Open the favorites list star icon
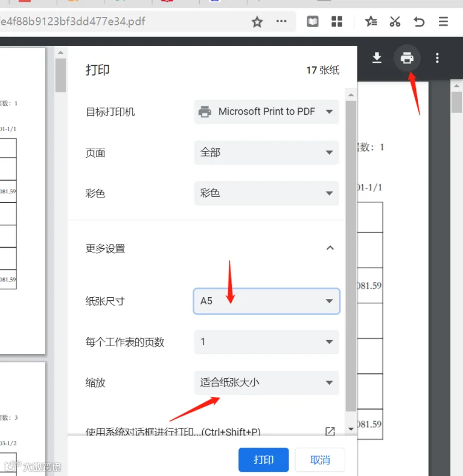 pos(371,22)
